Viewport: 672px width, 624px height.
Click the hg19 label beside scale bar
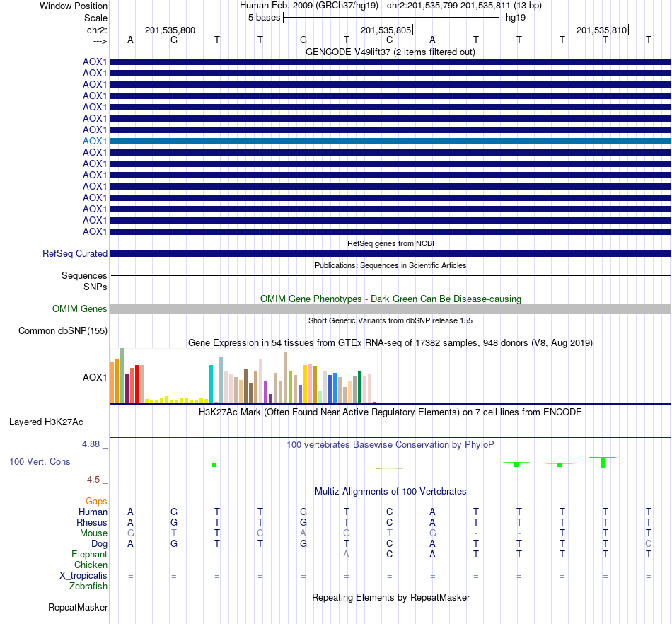coord(516,18)
